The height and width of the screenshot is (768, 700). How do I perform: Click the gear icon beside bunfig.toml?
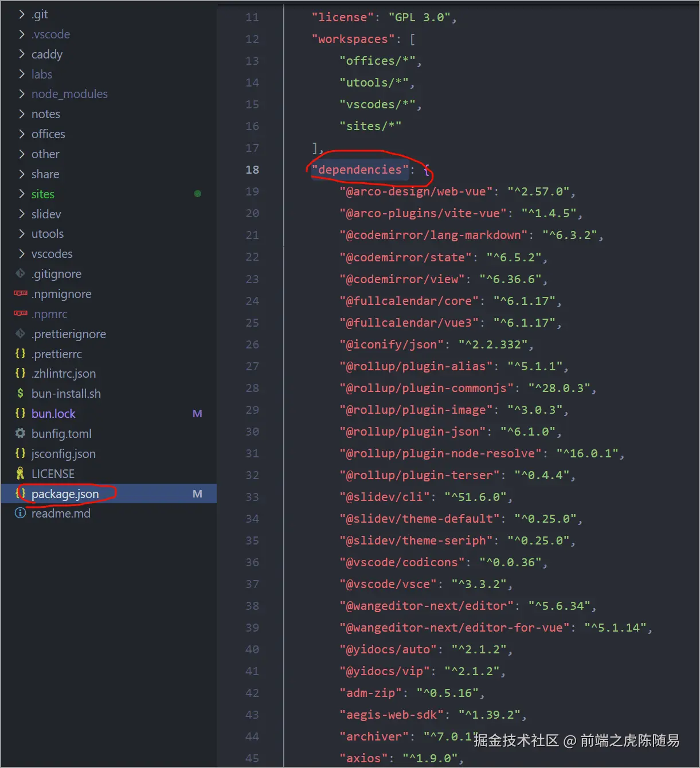[x=21, y=433]
